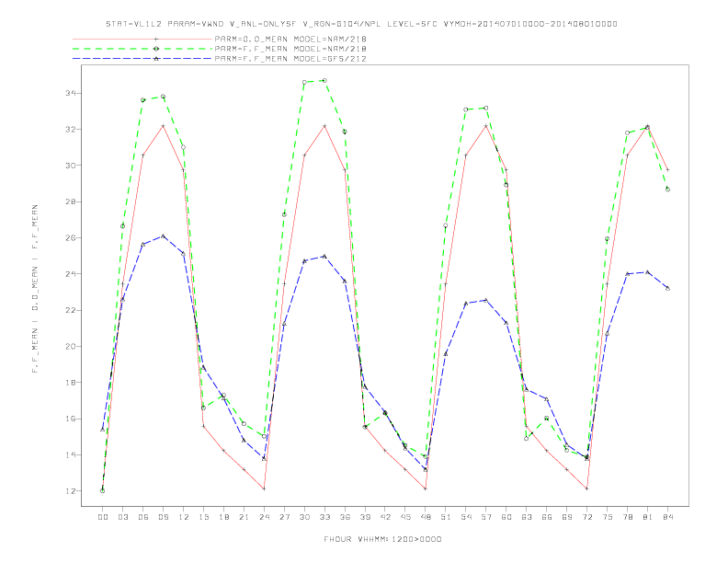Click y-axis tick label 32
The width and height of the screenshot is (728, 563).
[x=71, y=129]
